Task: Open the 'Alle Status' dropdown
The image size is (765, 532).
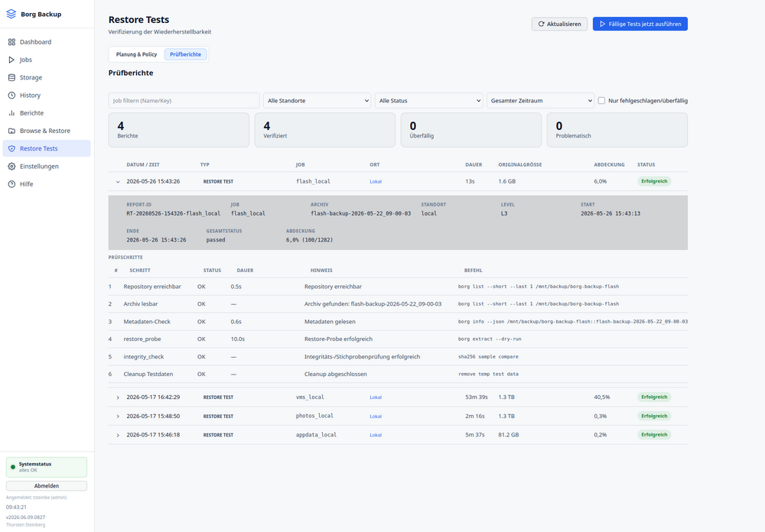Action: point(429,100)
